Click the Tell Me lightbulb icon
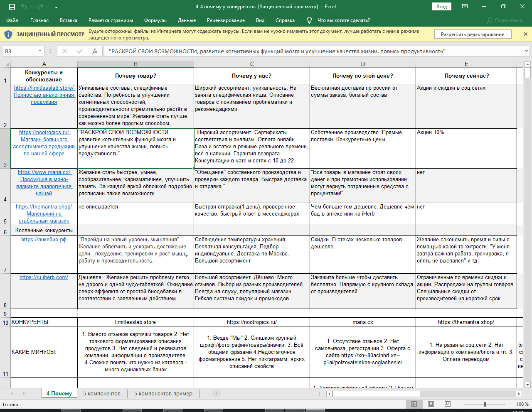Screen dimensions: 532x412 (309, 20)
